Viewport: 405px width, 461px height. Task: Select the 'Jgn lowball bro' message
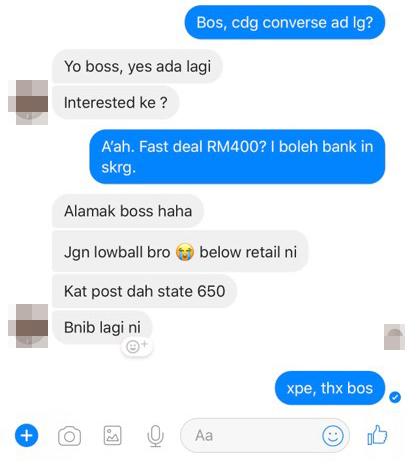pos(180,252)
